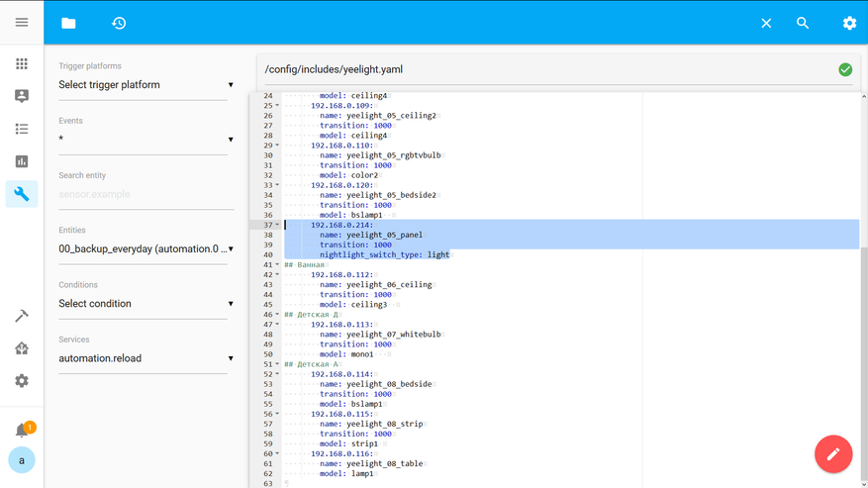Open the Services dropdown showing automation.reload

(146, 358)
